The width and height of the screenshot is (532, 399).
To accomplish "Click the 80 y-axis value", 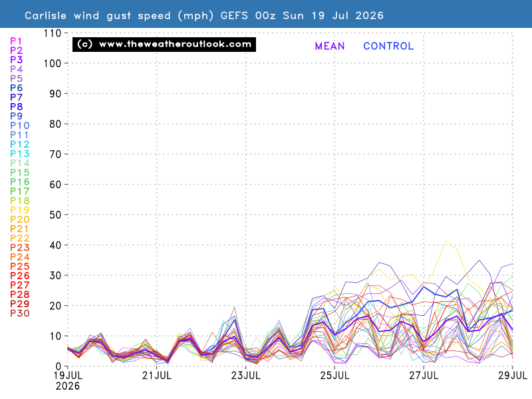I will coord(55,124).
